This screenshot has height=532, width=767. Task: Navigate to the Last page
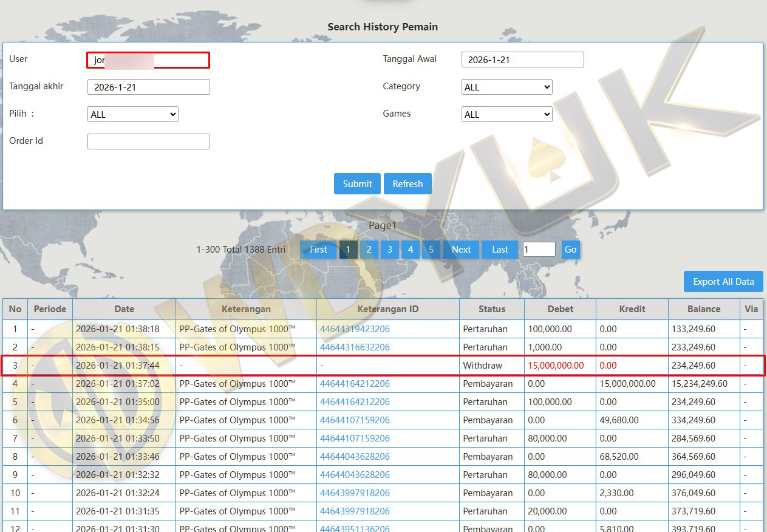pos(500,250)
